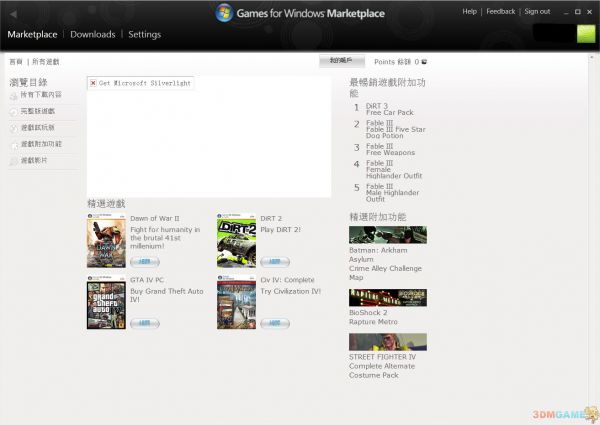Click the Points balance icon
This screenshot has height=425, width=600.
click(424, 62)
